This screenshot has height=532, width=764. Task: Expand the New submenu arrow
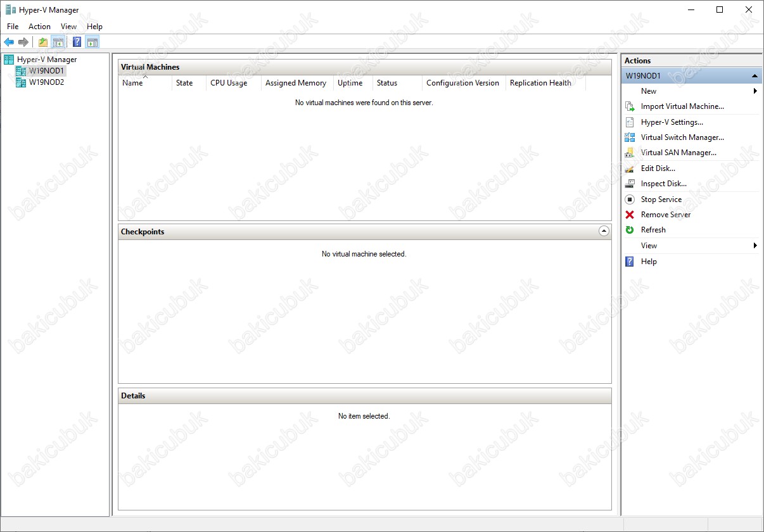point(755,91)
